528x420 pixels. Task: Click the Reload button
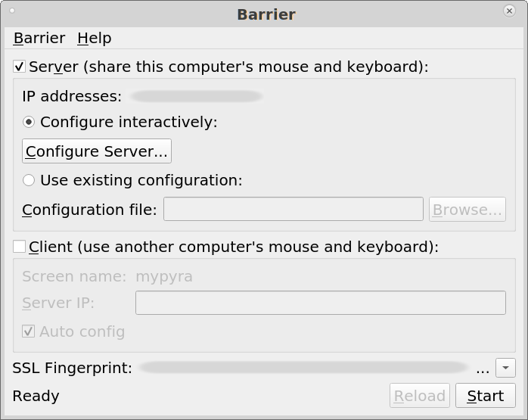click(x=420, y=396)
